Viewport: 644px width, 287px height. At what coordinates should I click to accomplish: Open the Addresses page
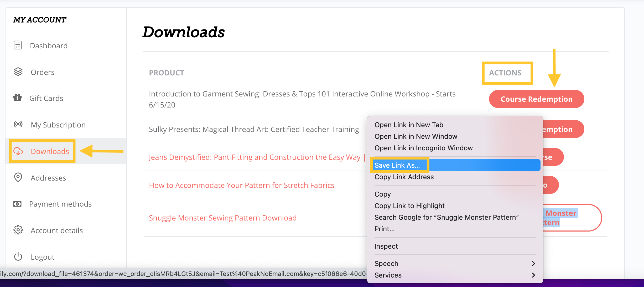48,178
